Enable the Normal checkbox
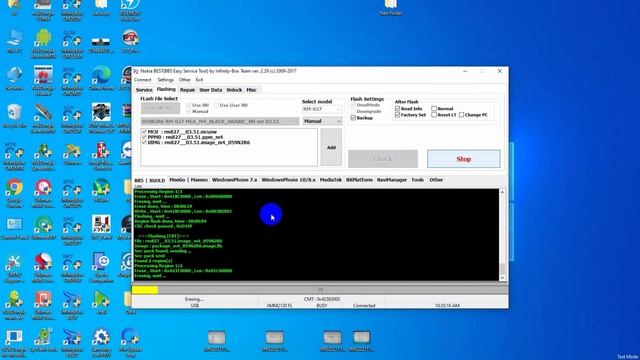This screenshot has width=640, height=360. [x=434, y=109]
